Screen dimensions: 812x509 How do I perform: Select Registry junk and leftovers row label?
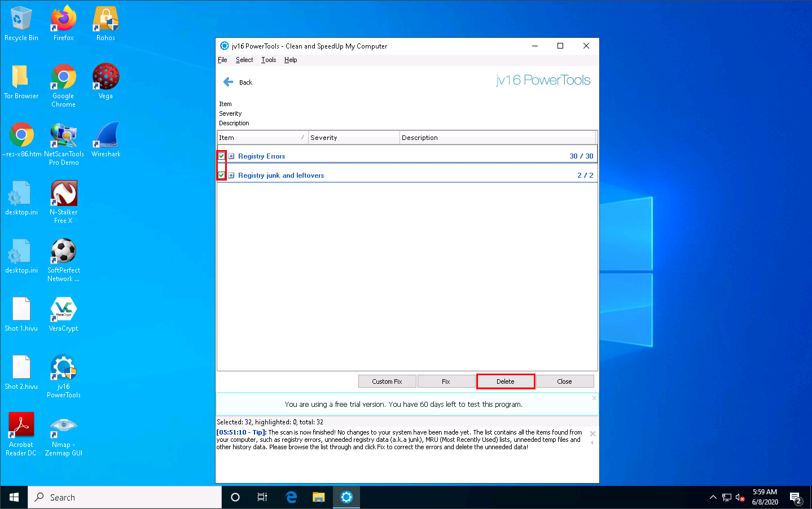(281, 175)
